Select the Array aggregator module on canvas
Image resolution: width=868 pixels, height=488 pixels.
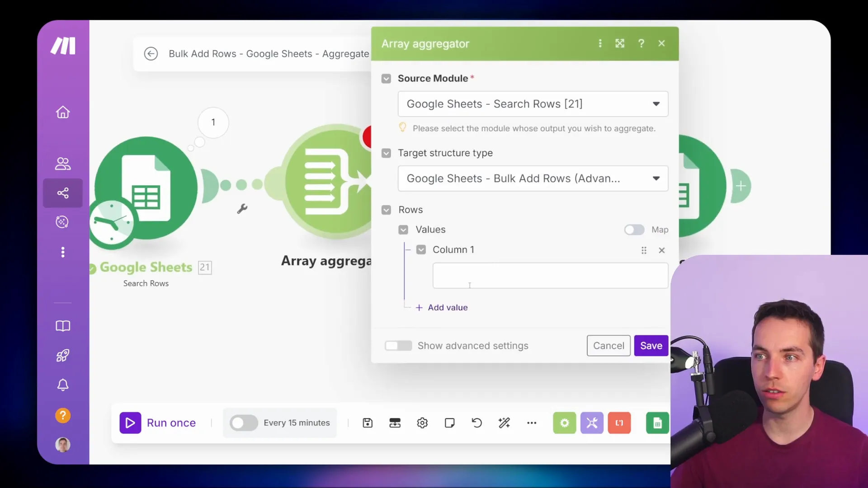(x=328, y=182)
